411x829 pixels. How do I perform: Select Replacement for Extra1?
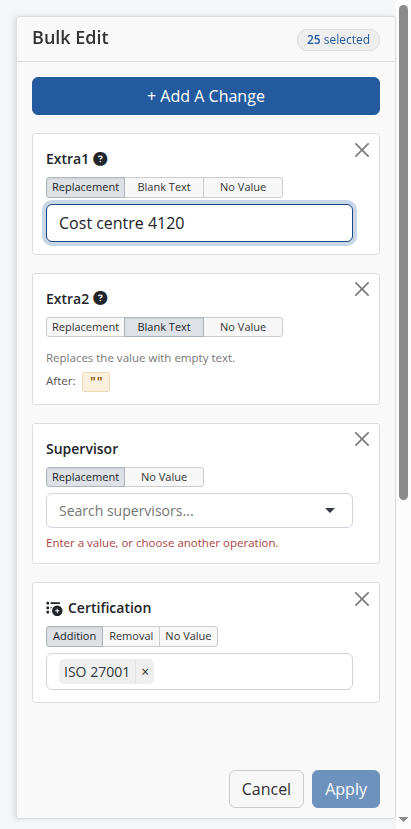click(86, 187)
